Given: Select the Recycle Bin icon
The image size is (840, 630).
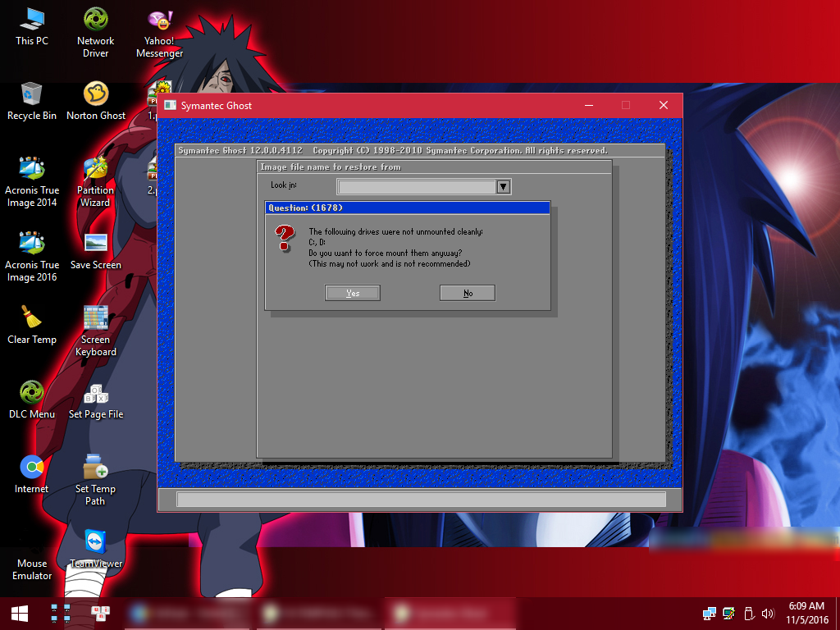Looking at the screenshot, I should pos(32,101).
